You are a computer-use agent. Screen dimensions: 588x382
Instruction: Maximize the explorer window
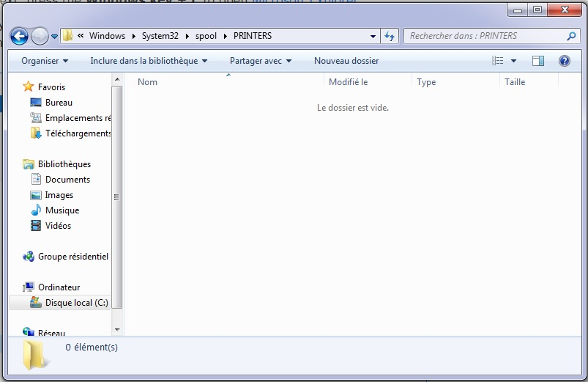537,10
